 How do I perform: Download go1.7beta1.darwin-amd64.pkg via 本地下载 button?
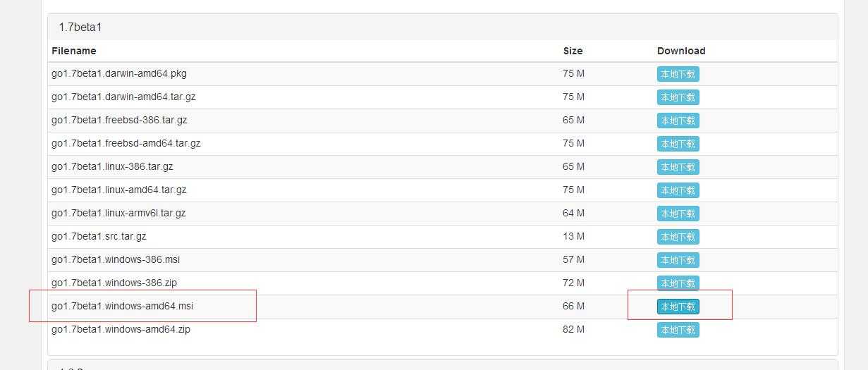678,74
